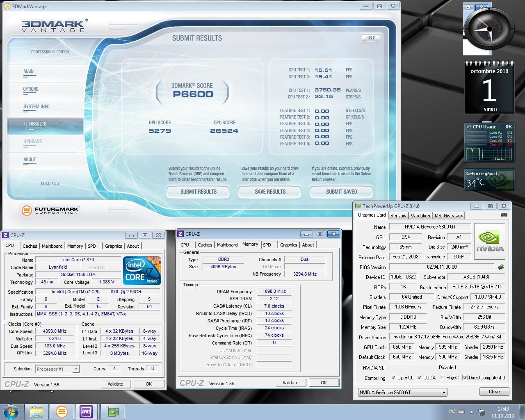This screenshot has width=525, height=420.
Task: Open the MAIN section in 3DMark Vantage
Action: coord(29,71)
